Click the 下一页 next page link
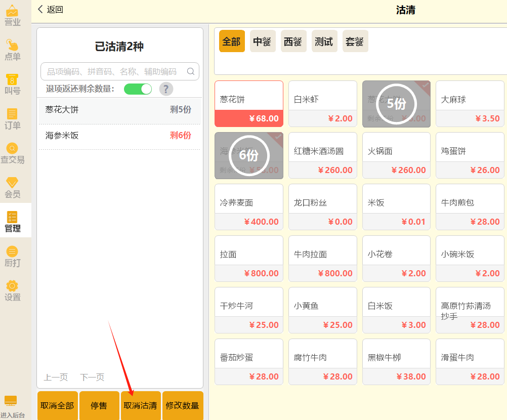Image resolution: width=507 pixels, height=420 pixels. [92, 377]
